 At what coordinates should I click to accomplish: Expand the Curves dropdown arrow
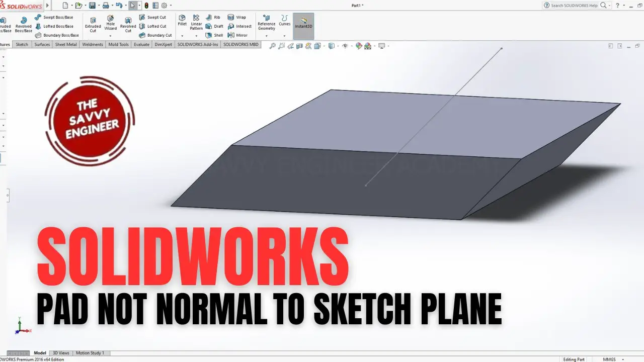[285, 36]
